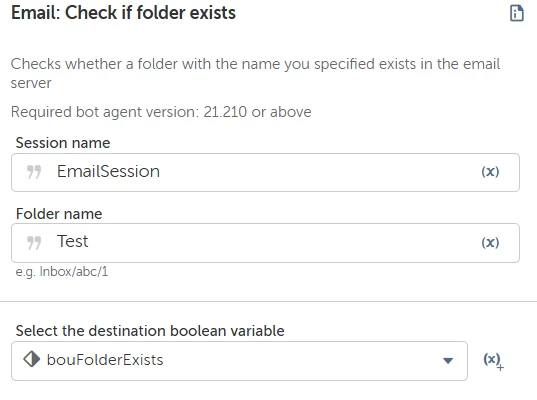Click the word 'server' in the description
This screenshot has height=400, width=537.
pyautogui.click(x=31, y=83)
